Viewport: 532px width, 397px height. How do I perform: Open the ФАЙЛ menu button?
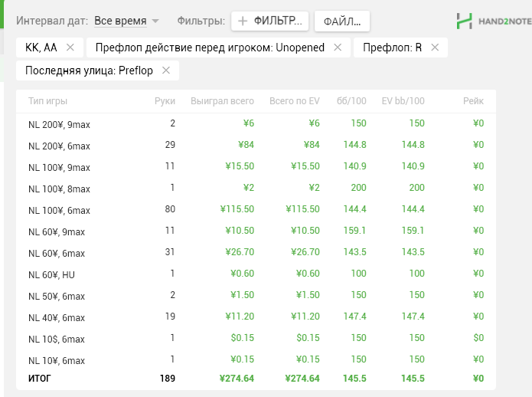(x=342, y=21)
